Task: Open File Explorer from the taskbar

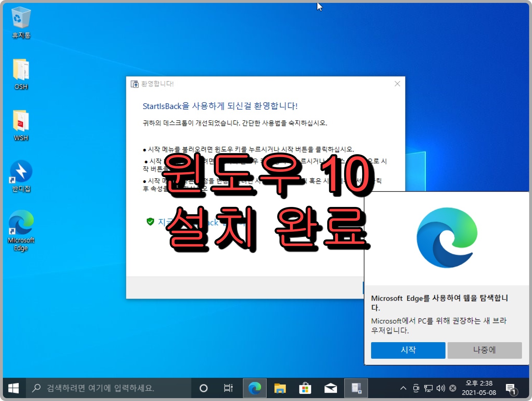Action: coord(280,388)
